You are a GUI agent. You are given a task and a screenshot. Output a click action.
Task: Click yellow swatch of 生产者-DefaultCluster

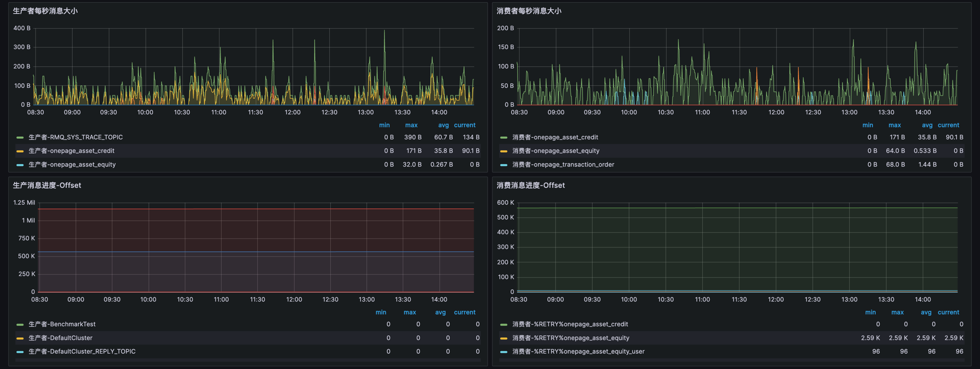coord(20,338)
